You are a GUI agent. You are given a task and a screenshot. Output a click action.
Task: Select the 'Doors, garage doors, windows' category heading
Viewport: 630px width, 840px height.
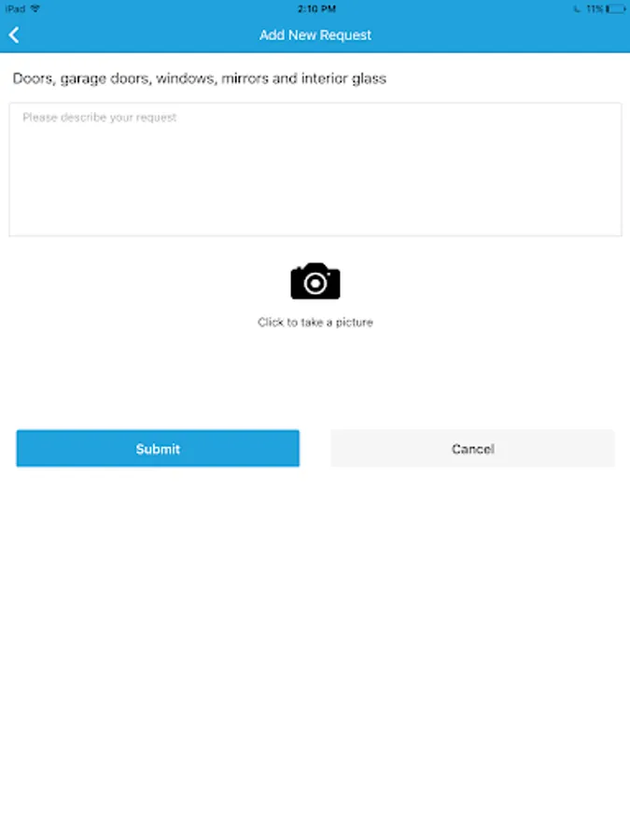click(200, 78)
